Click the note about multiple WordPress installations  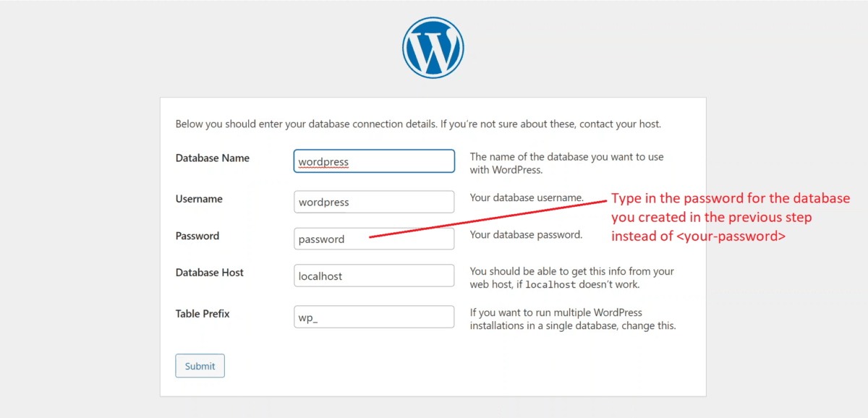click(x=573, y=319)
